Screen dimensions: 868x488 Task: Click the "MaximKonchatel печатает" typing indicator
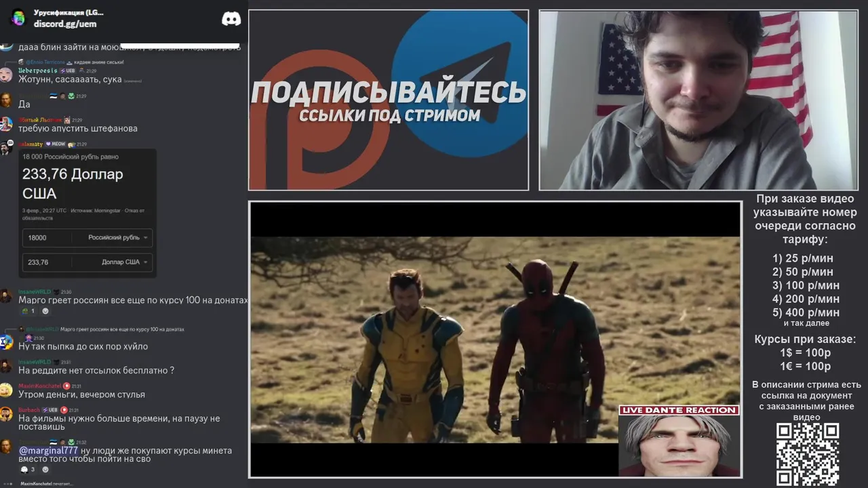pos(46,484)
